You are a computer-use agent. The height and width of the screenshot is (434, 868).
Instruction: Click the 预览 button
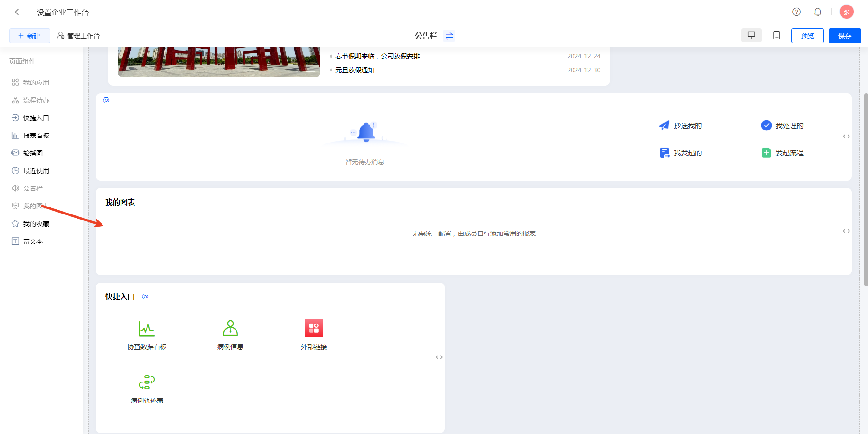point(807,36)
